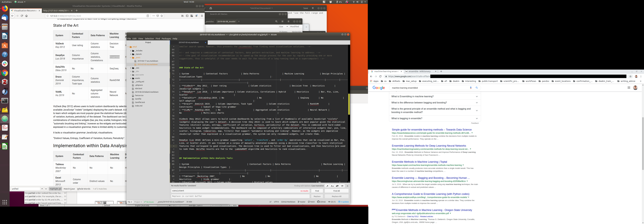Open the Packages menu in Atom

[166, 38]
